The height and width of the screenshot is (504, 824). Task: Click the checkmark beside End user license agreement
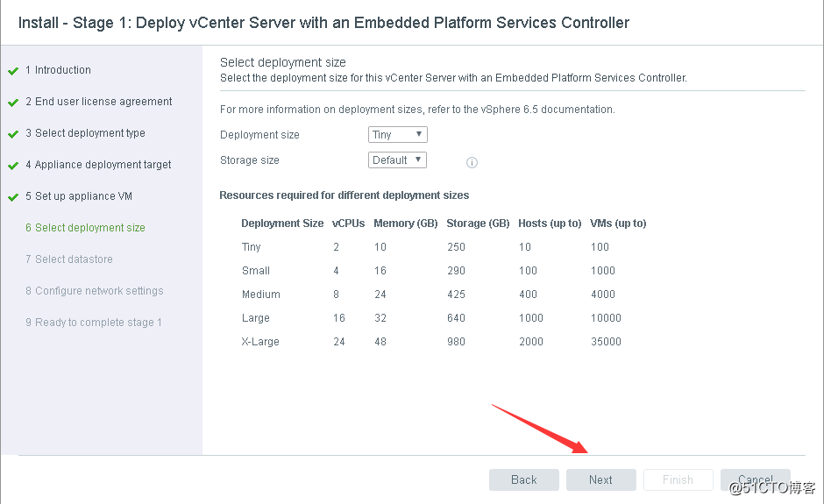tap(13, 103)
